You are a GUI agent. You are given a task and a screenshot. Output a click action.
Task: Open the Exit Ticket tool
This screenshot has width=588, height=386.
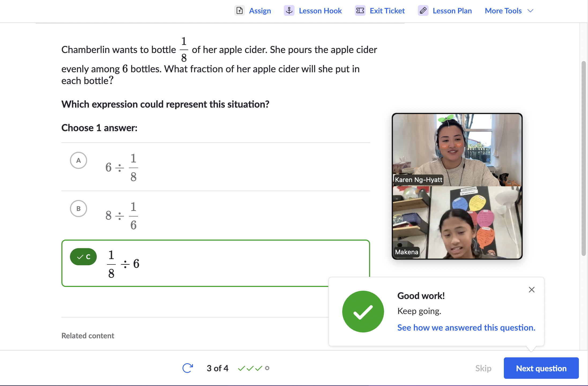387,11
